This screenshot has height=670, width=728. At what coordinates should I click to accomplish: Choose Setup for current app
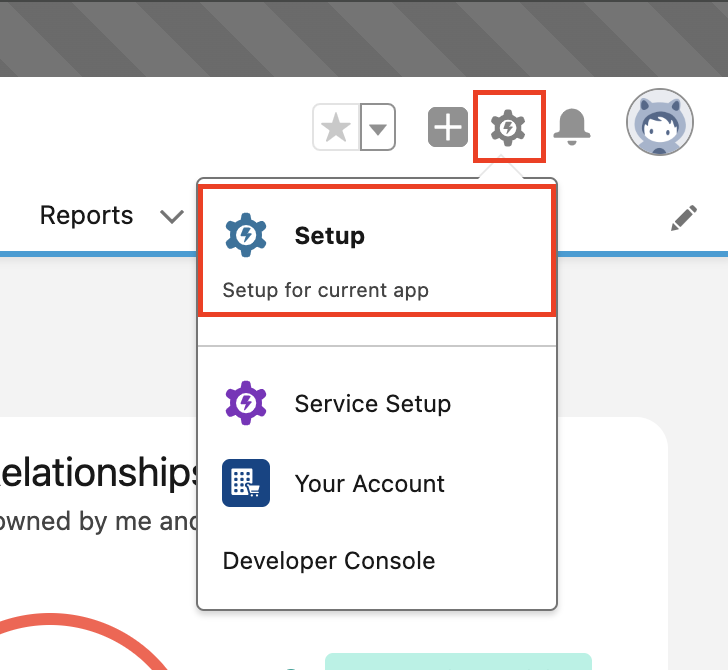[x=377, y=251]
